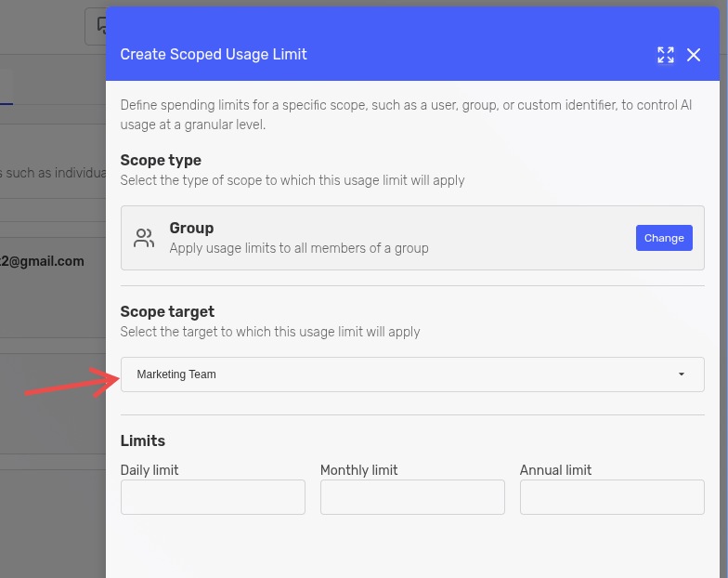
Task: Focus the Monthly limit input field
Action: tap(412, 497)
